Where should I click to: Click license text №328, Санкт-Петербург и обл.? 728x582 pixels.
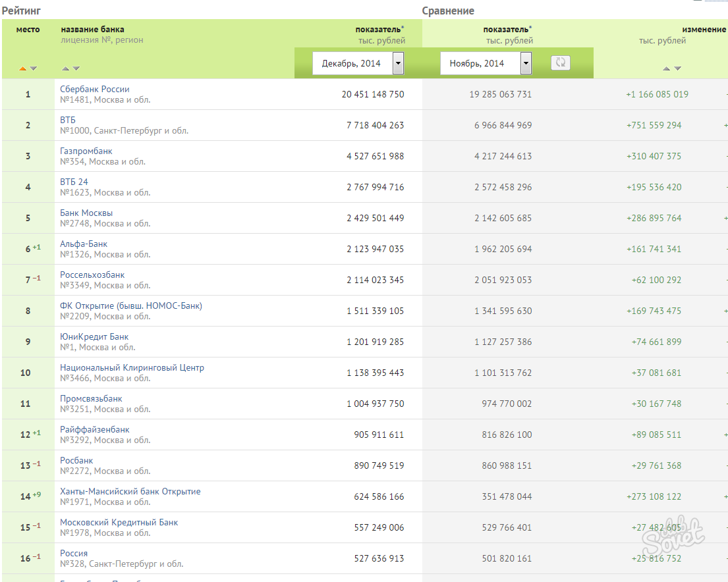click(x=122, y=564)
